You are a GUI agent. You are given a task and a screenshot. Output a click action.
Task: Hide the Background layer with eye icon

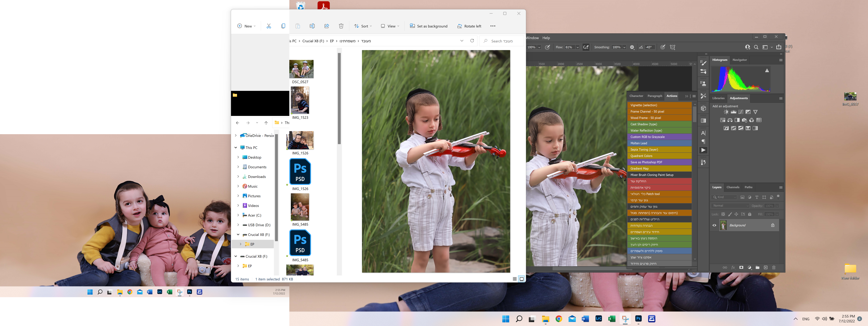714,225
